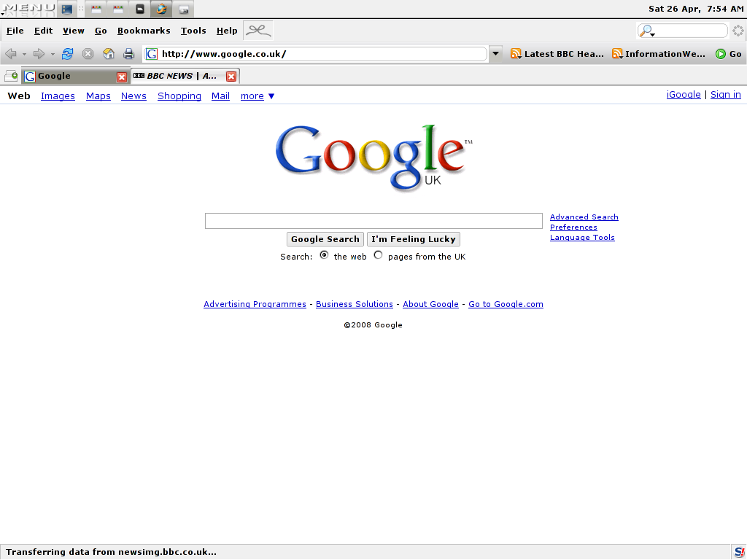This screenshot has width=747, height=560.
Task: Click the Stop loading icon
Action: (88, 54)
